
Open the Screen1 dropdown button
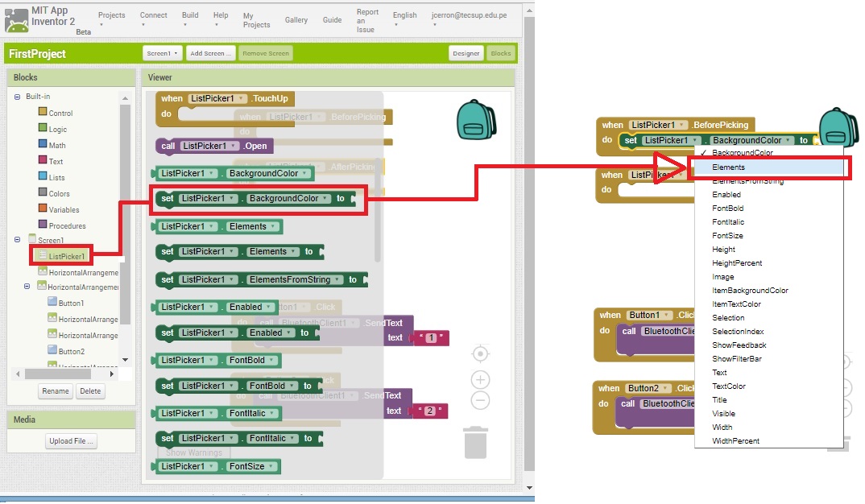tap(162, 53)
